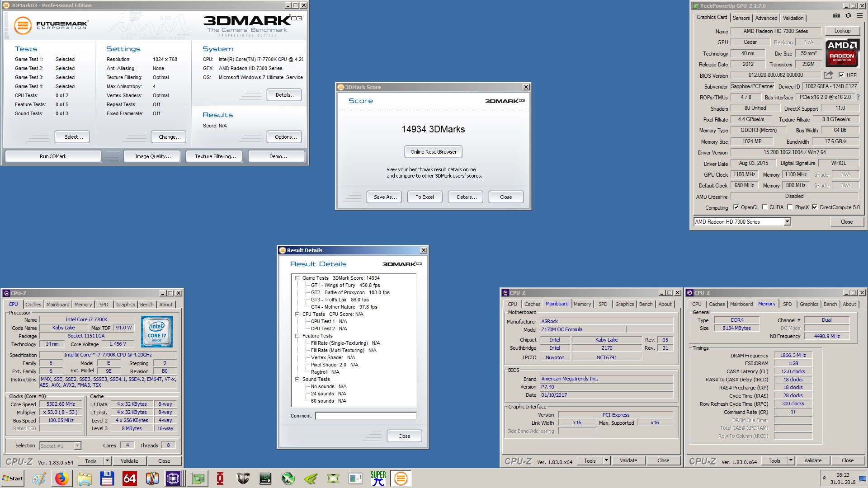Toggle the UEFI checkbox in GPU-Z
The image size is (868, 488).
841,75
